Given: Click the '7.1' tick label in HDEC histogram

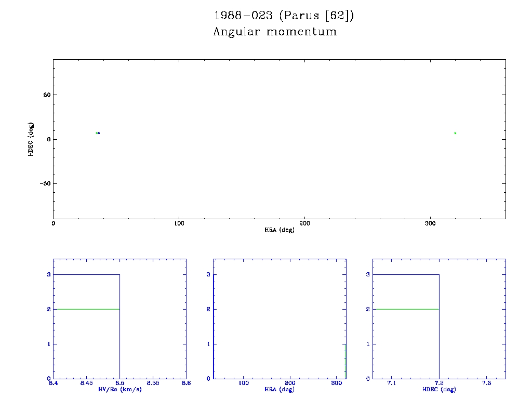Looking at the screenshot, I should [x=392, y=383].
